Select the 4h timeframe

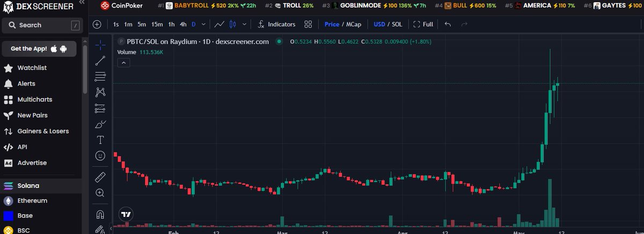[x=184, y=24]
